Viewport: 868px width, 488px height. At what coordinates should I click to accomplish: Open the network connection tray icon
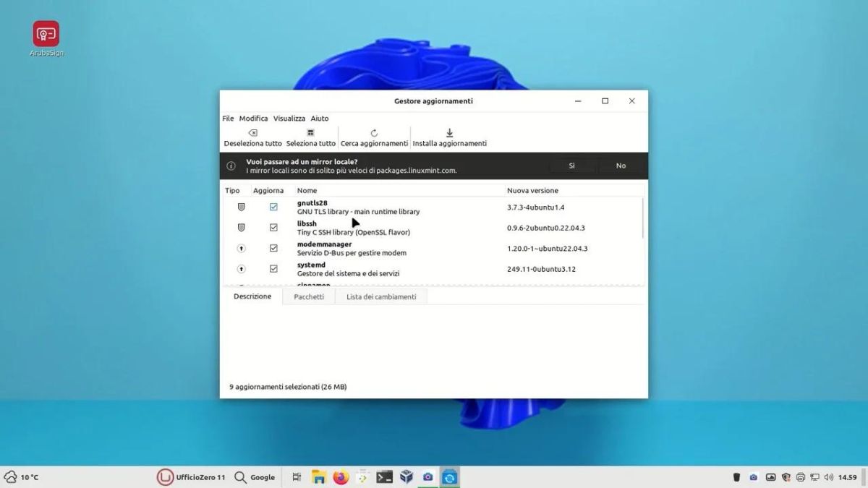815,477
